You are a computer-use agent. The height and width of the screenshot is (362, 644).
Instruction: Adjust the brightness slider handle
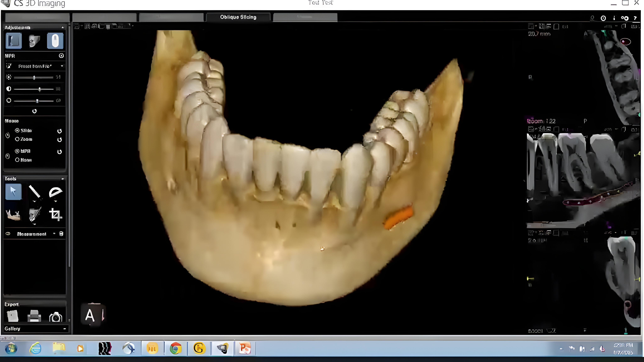point(34,77)
